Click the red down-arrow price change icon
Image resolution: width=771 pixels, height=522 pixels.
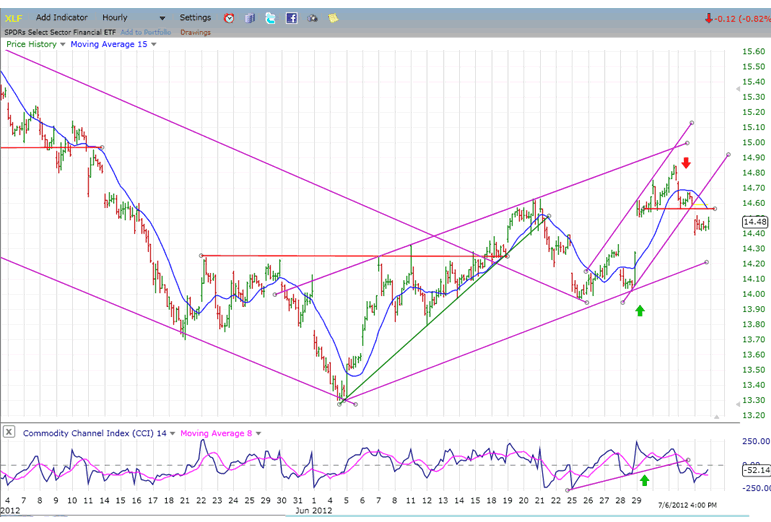click(x=708, y=18)
